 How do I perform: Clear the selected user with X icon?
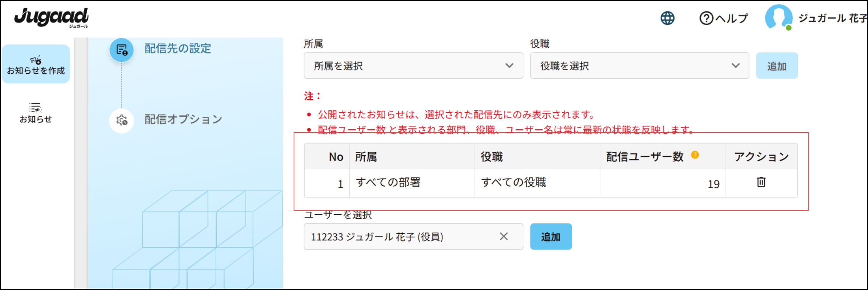(503, 237)
